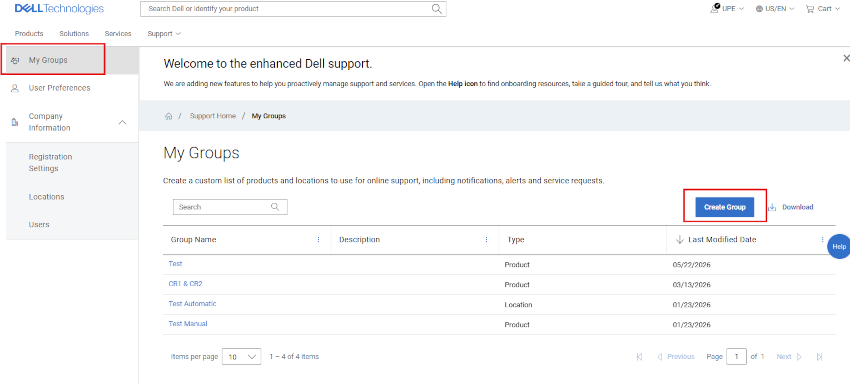The image size is (850, 384).
Task: Click the User Preferences person icon
Action: pos(15,88)
